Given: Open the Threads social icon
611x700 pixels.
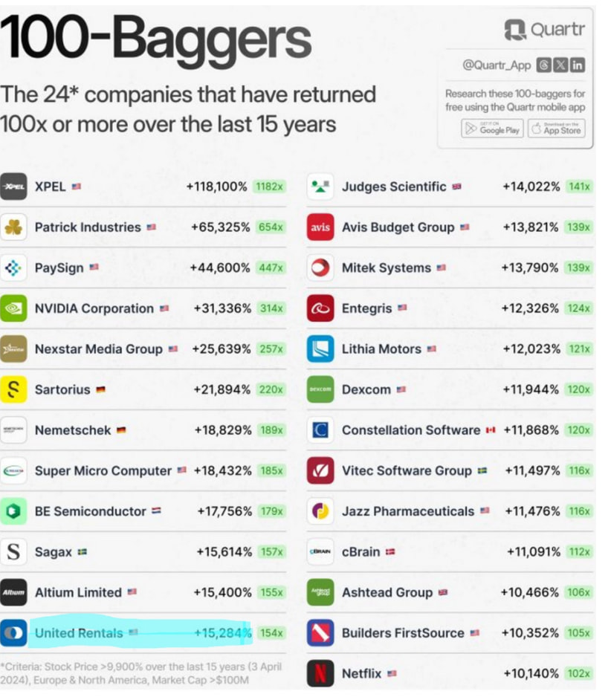Looking at the screenshot, I should coord(543,65).
